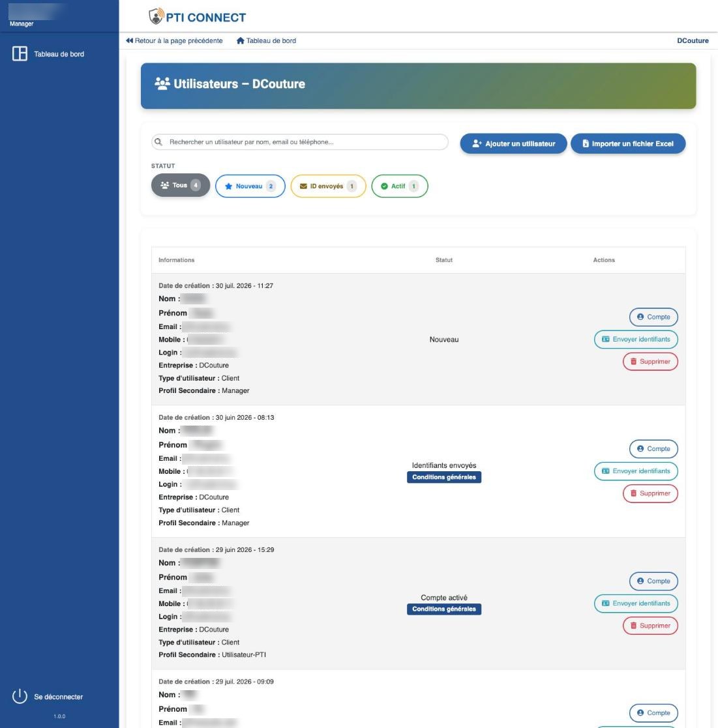Filter by ID envoyés status
This screenshot has height=728, width=718.
(x=328, y=186)
